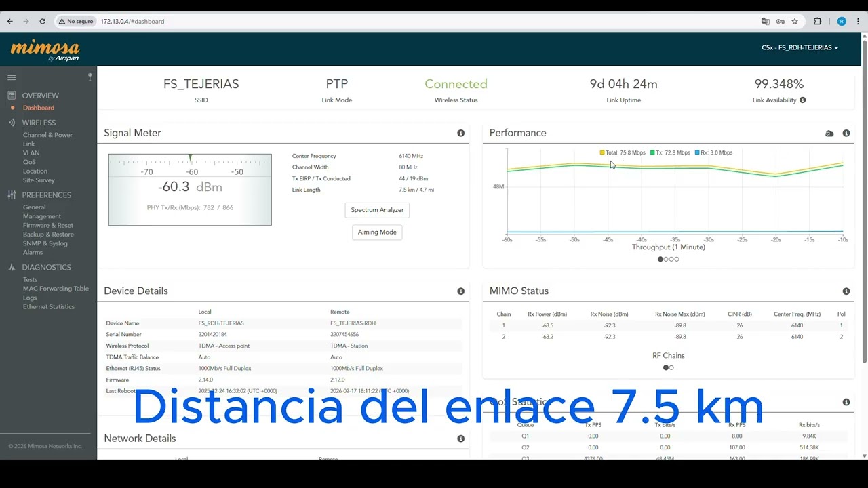Click the sidebar pin icon

[x=90, y=77]
